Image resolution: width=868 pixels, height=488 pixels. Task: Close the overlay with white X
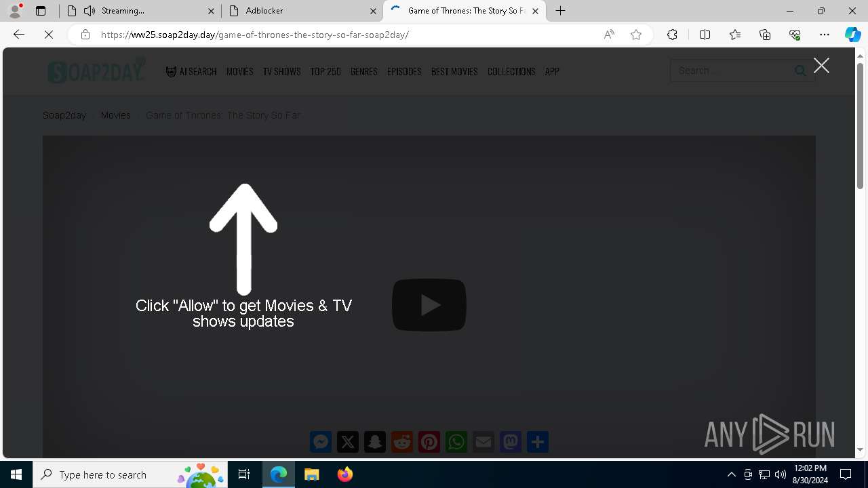(821, 65)
